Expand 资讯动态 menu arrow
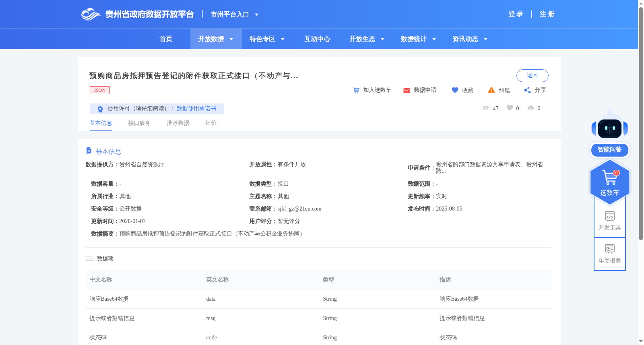This screenshot has height=345, width=644. [x=485, y=39]
